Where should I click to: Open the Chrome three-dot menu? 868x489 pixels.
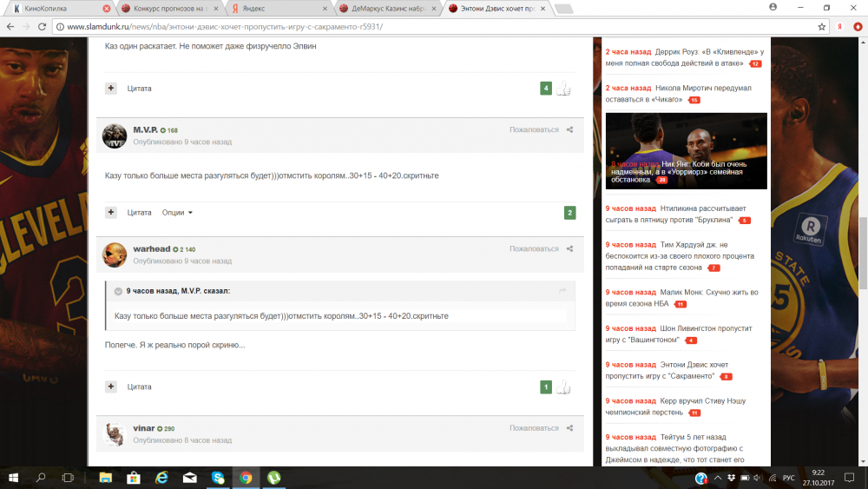click(x=857, y=27)
